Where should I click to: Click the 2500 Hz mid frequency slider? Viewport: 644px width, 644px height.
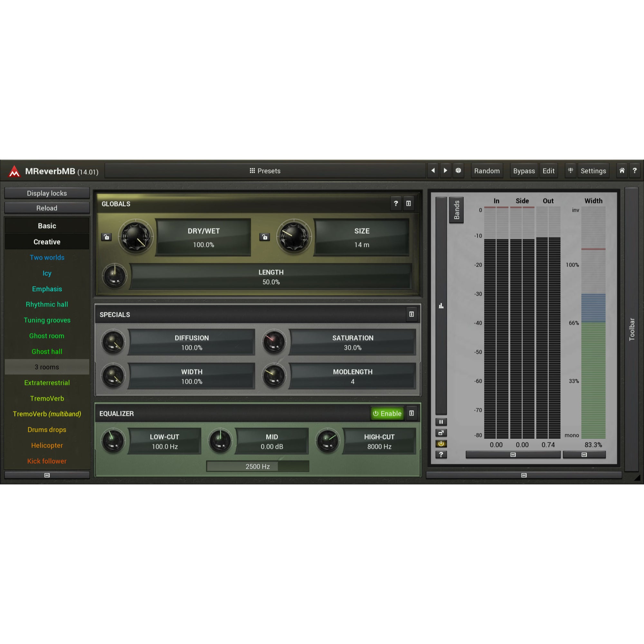pos(258,466)
